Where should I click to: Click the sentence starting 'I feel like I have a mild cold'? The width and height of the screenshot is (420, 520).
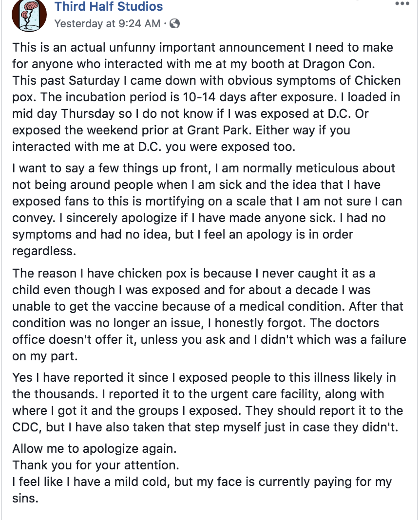[x=202, y=482]
